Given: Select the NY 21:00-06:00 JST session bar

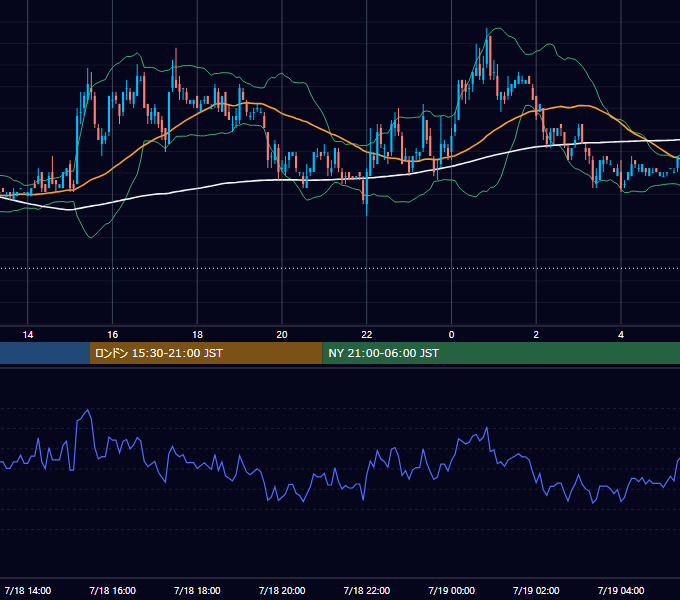Looking at the screenshot, I should pos(501,353).
